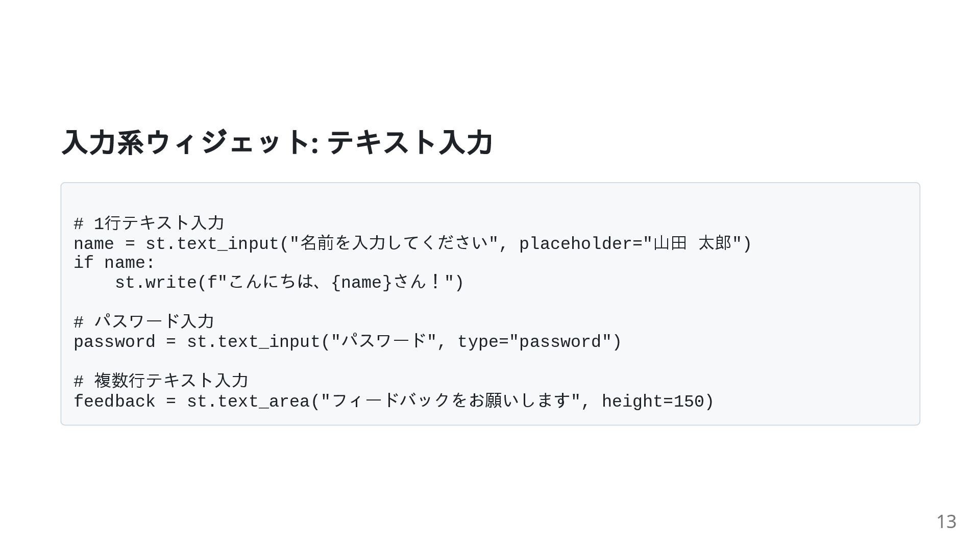Click the "feedback" variable name

point(114,402)
